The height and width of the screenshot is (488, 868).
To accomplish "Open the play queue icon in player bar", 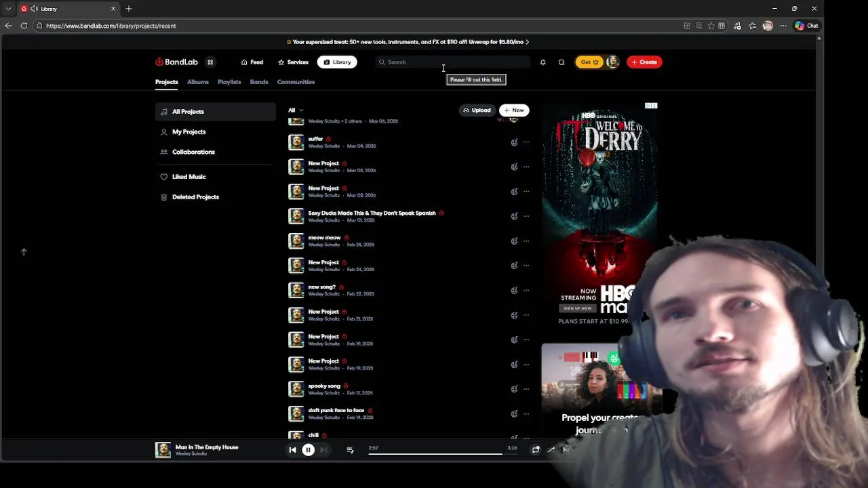I will click(350, 450).
